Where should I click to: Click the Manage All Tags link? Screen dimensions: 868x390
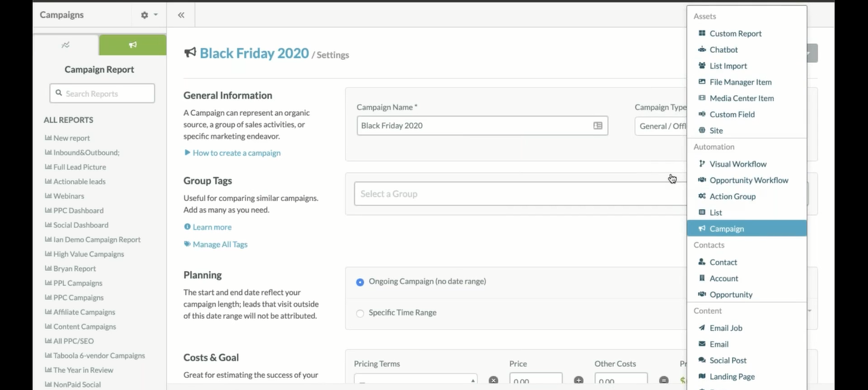tap(220, 244)
